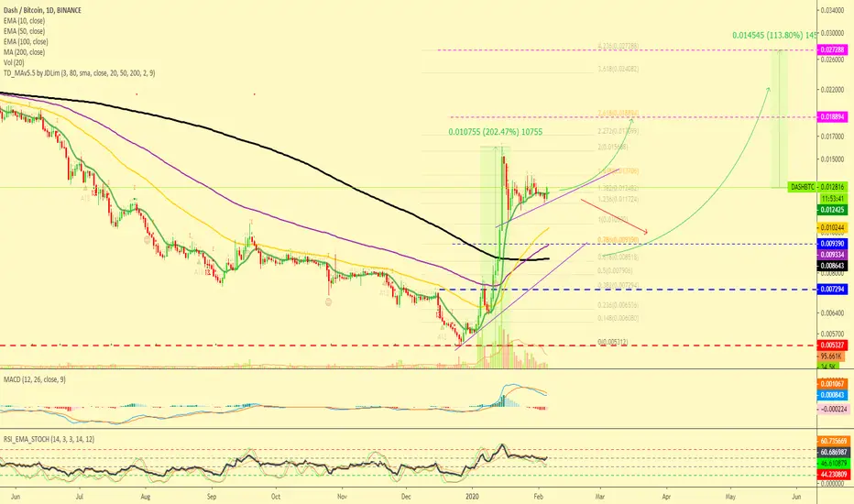Viewport: 854px width, 504px height.
Task: Click the Feb label on the time axis
Action: click(x=538, y=497)
